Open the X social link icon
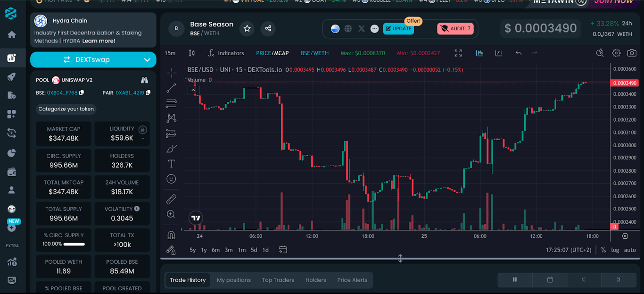This screenshot has width=644, height=294. [x=361, y=29]
